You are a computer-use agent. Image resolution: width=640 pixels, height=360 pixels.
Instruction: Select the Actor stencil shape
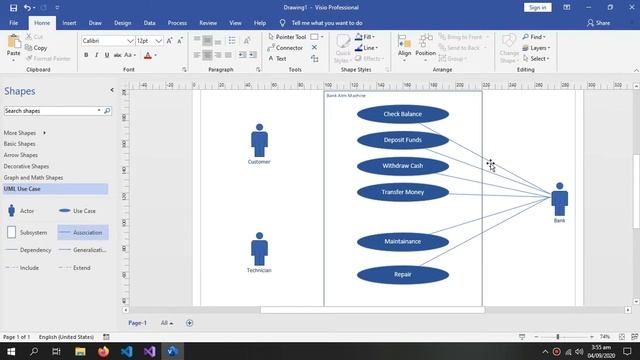click(20, 211)
